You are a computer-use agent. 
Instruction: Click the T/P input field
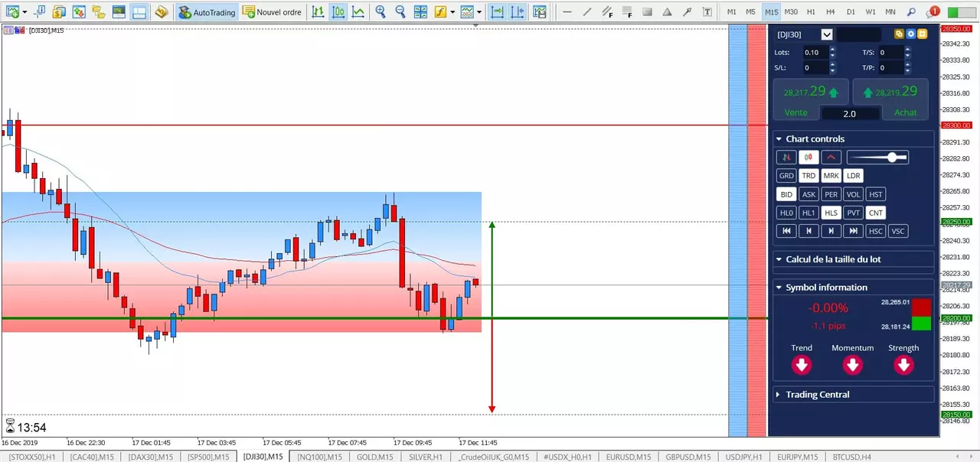click(x=891, y=67)
